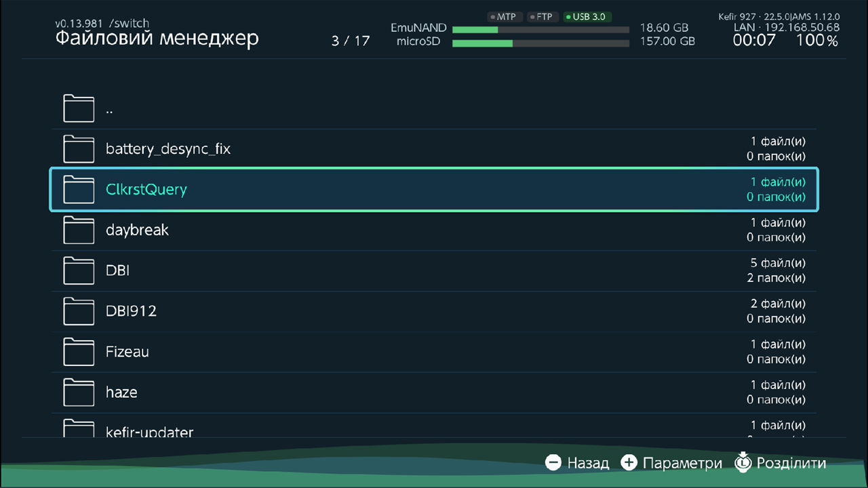Open the DBI folder name
This screenshot has width=868, height=488.
(x=117, y=270)
